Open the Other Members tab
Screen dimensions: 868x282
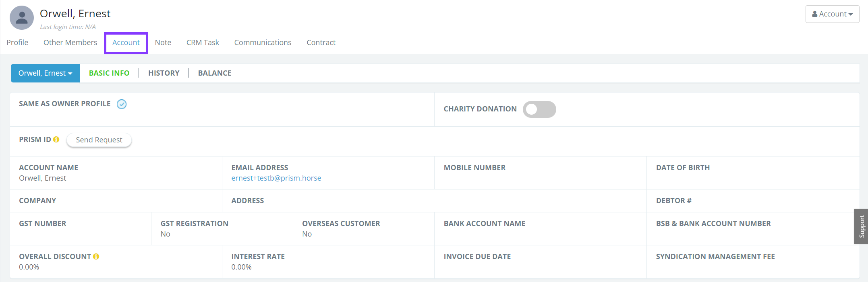click(70, 43)
